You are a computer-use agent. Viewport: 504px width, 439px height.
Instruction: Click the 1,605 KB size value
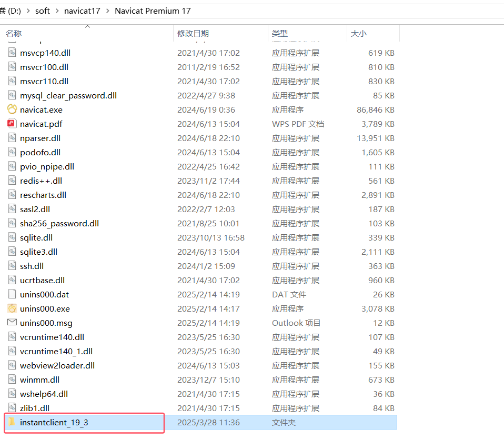(x=378, y=152)
